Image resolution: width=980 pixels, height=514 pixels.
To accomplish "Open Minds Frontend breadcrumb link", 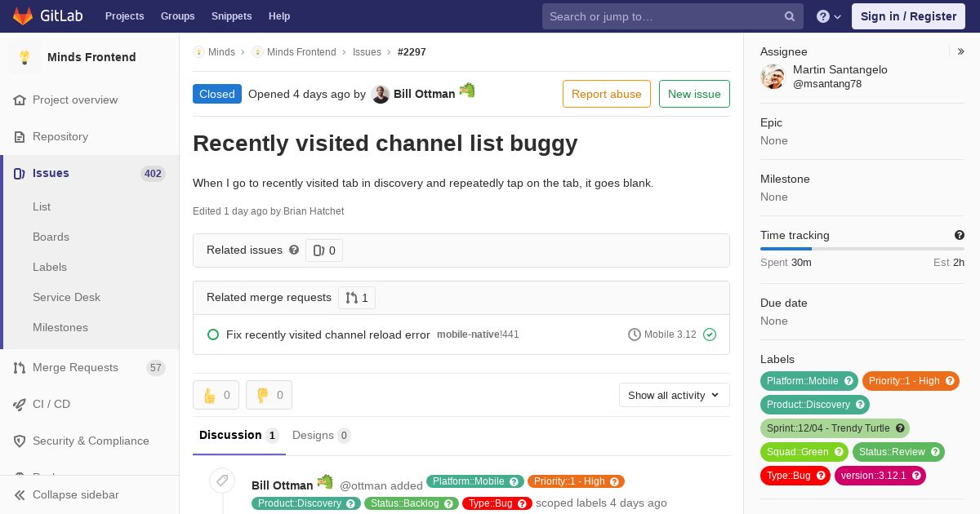I will click(301, 52).
